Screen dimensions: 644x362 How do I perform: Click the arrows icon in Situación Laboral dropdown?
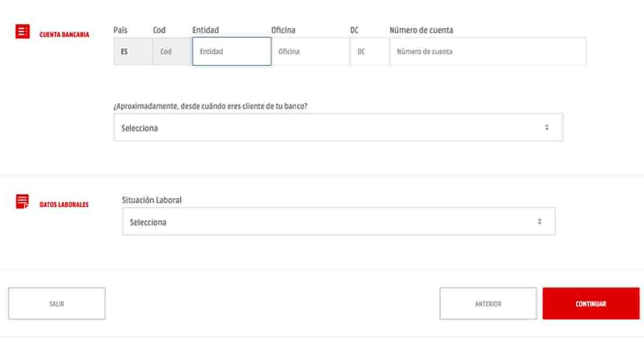[x=539, y=221]
